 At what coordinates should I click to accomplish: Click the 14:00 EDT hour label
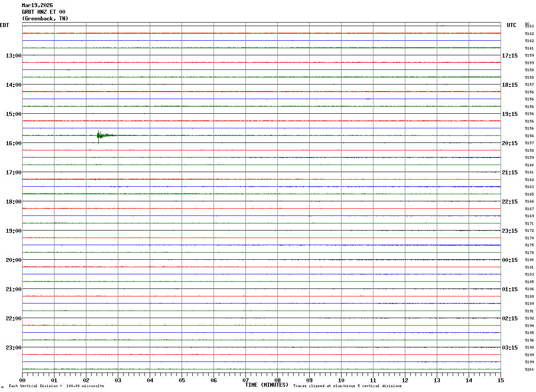coord(14,85)
